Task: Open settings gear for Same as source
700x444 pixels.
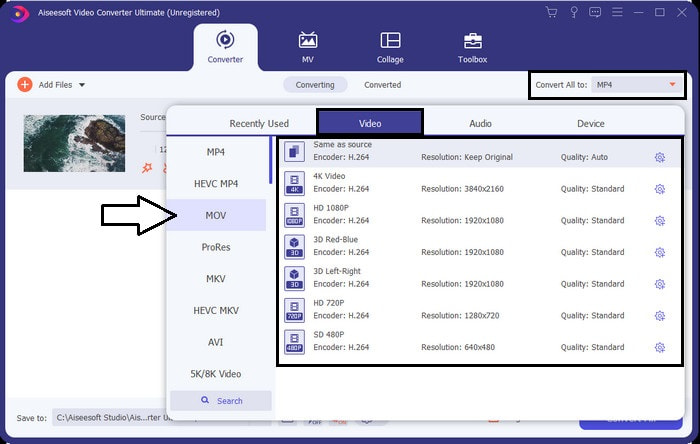Action: coord(660,158)
